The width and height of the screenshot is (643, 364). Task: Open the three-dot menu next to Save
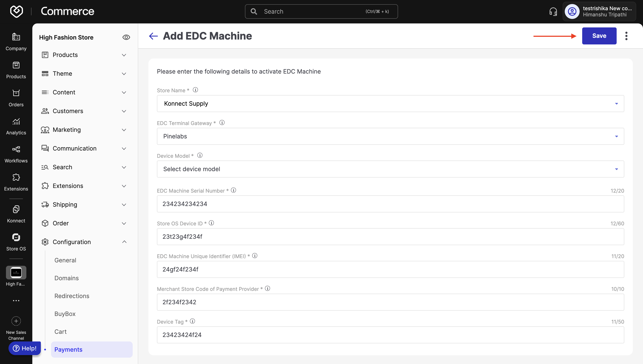tap(626, 36)
